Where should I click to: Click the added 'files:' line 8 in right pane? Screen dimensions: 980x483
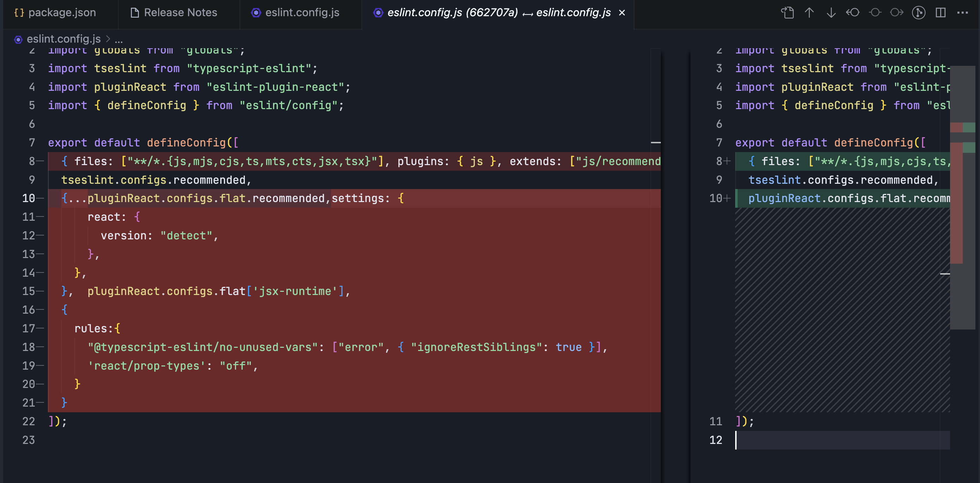843,161
